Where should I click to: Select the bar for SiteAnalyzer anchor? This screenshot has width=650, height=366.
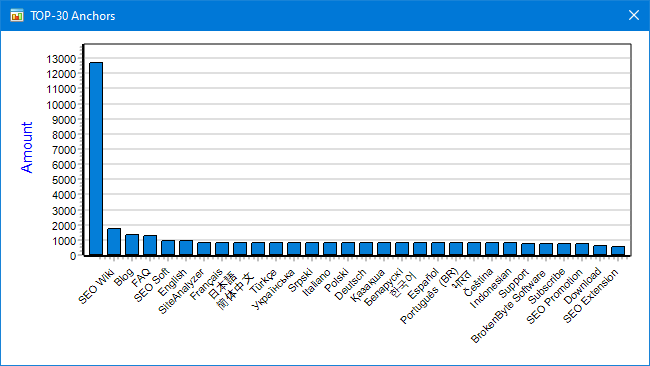204,249
